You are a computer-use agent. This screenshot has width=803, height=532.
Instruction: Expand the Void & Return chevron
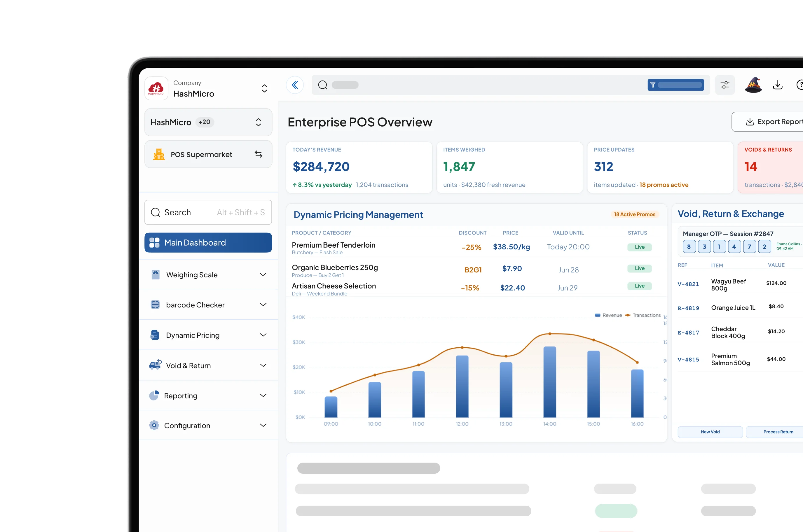[x=263, y=365]
